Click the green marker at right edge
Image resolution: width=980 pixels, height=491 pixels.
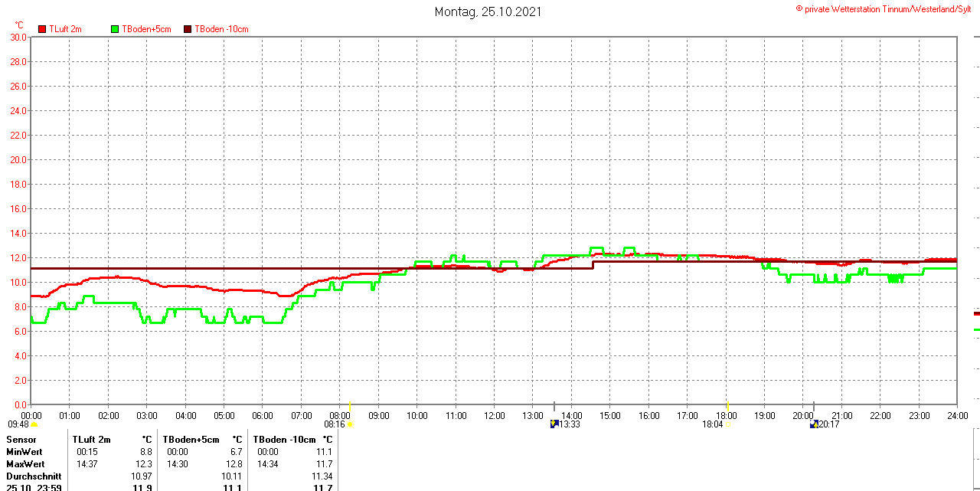tap(976, 329)
